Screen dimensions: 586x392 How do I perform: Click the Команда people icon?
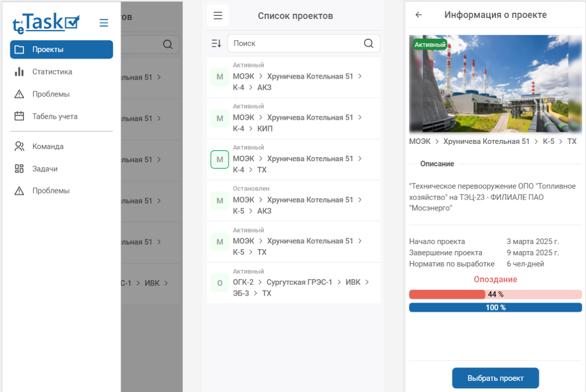pyautogui.click(x=19, y=146)
